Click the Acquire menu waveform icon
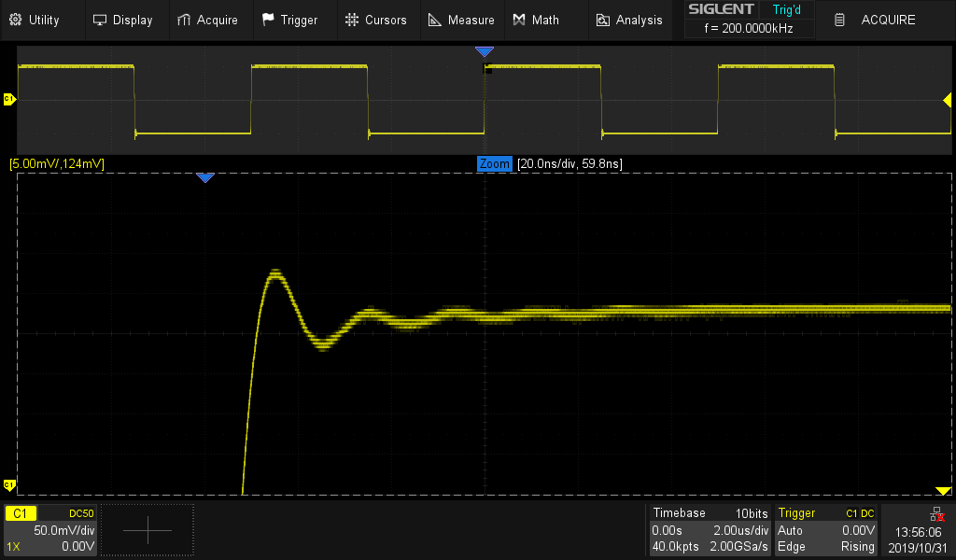Image resolution: width=956 pixels, height=560 pixels. tap(184, 20)
